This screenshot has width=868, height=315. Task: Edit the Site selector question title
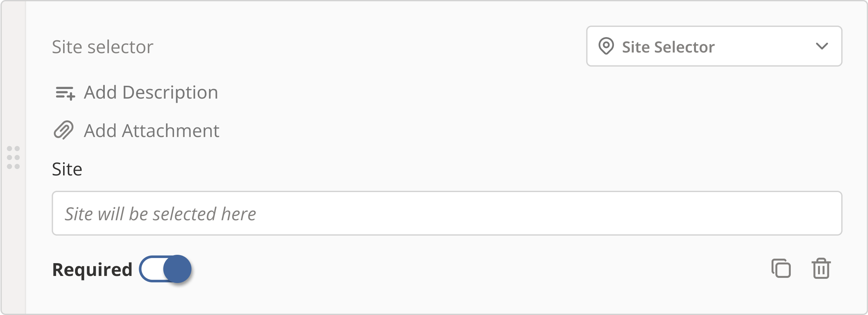tap(103, 47)
